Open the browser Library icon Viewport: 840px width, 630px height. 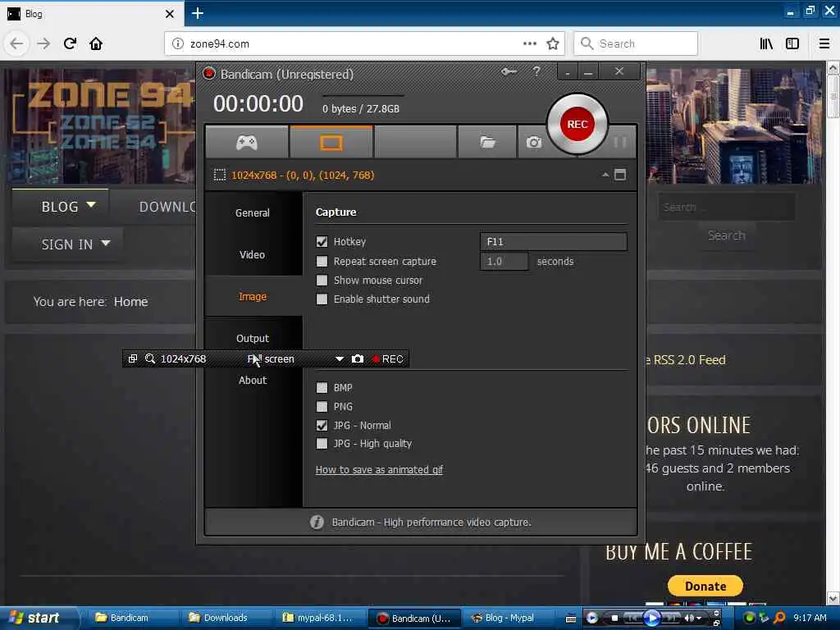click(766, 43)
